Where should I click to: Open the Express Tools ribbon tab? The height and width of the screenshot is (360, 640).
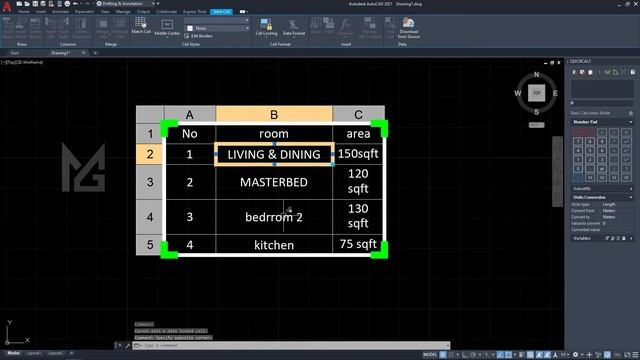click(195, 12)
